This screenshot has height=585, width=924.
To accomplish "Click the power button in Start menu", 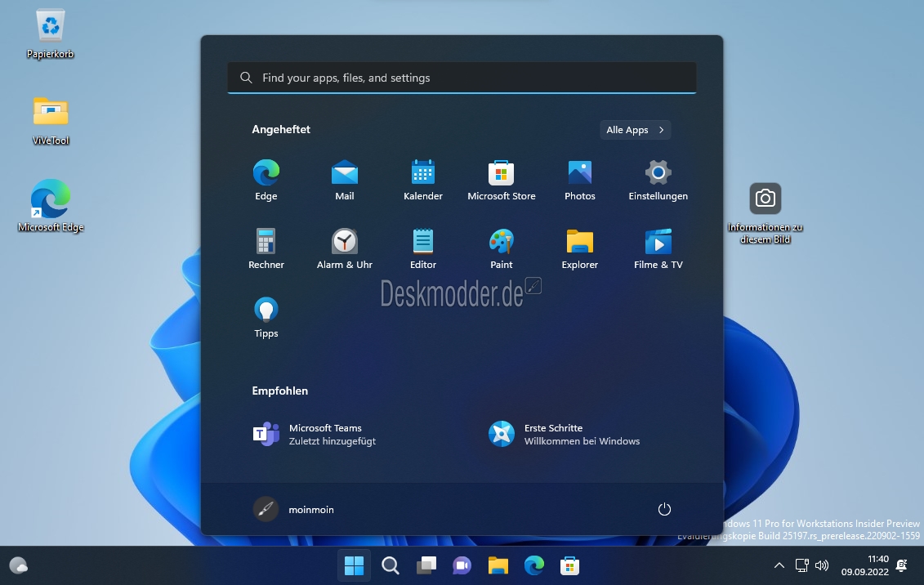I will click(664, 509).
